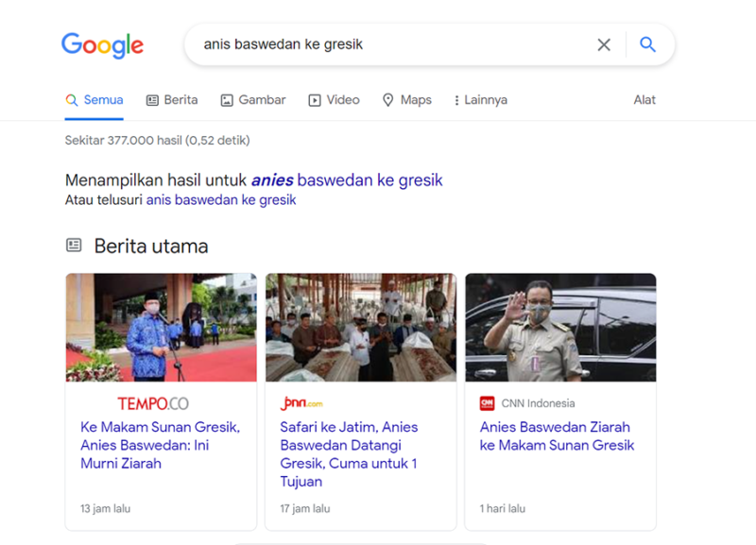Open the Alat tools option

tap(644, 100)
